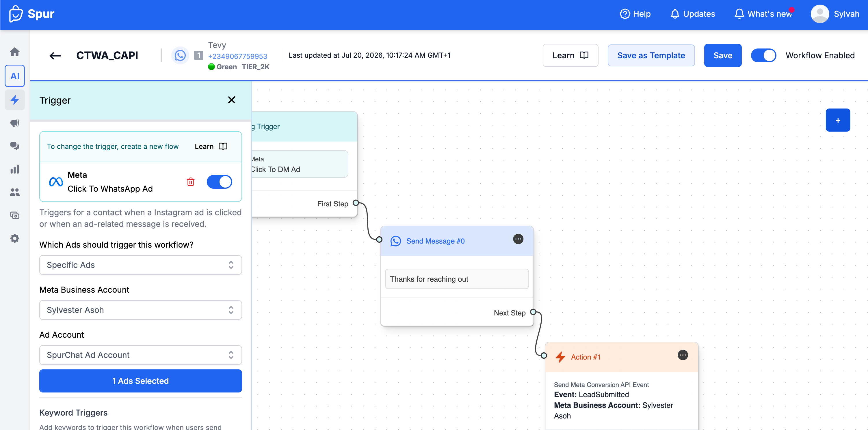The height and width of the screenshot is (430, 868).
Task: Click the Meta infinity logo
Action: tap(56, 182)
